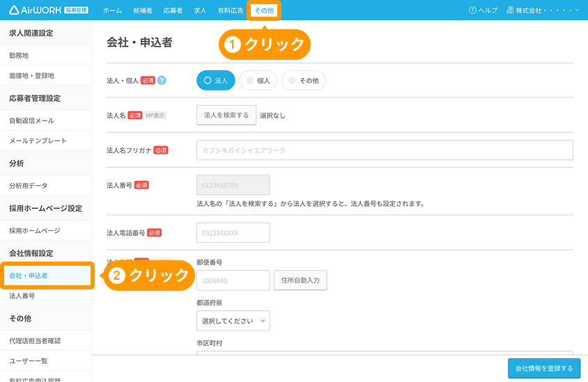Select the 法人 radio option

click(216, 81)
